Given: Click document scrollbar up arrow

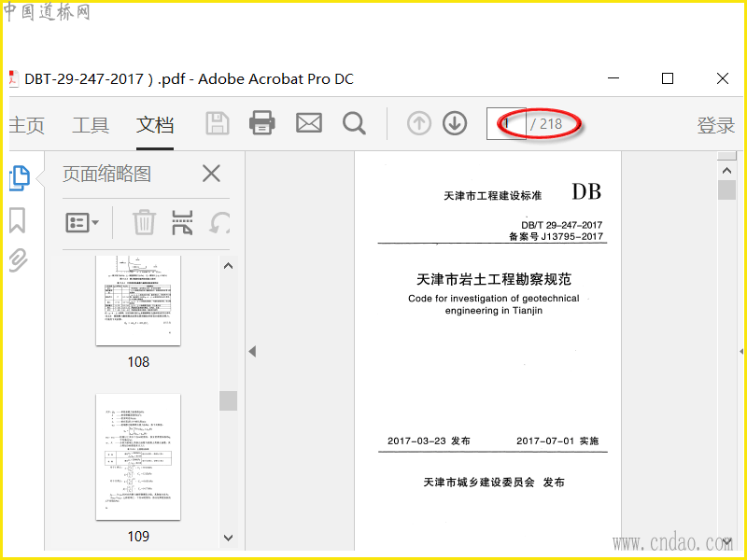Looking at the screenshot, I should pos(727,170).
